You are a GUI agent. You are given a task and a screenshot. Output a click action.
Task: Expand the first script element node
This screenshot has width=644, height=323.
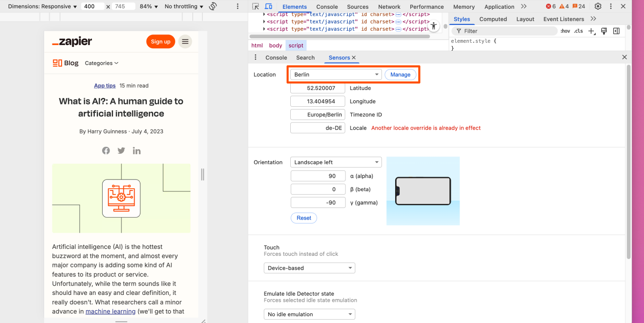click(x=264, y=14)
